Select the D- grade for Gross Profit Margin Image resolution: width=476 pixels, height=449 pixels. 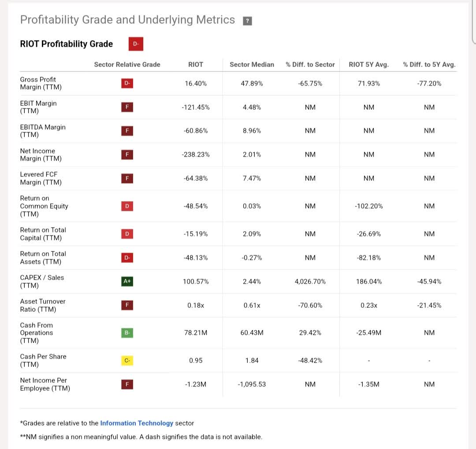[127, 83]
